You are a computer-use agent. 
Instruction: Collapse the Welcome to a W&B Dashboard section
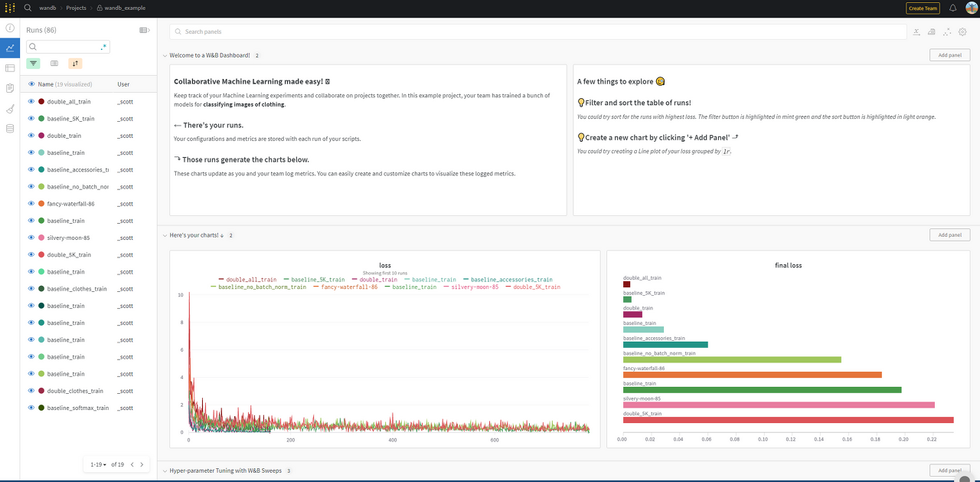point(165,55)
